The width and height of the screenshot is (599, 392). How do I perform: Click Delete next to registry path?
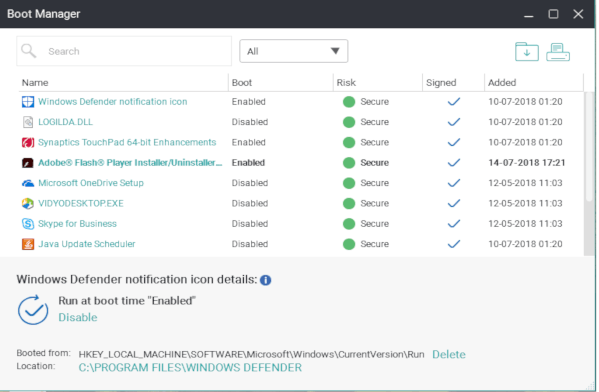[449, 355]
